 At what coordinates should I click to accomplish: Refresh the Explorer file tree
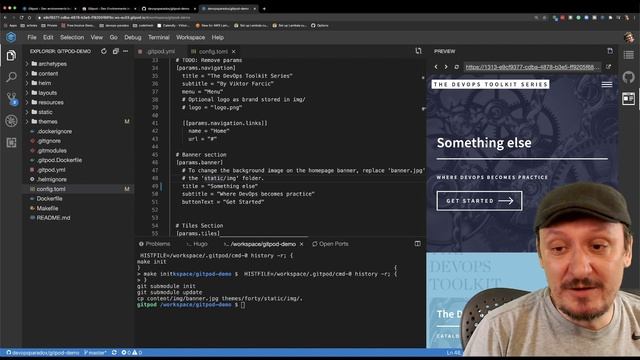click(x=104, y=51)
